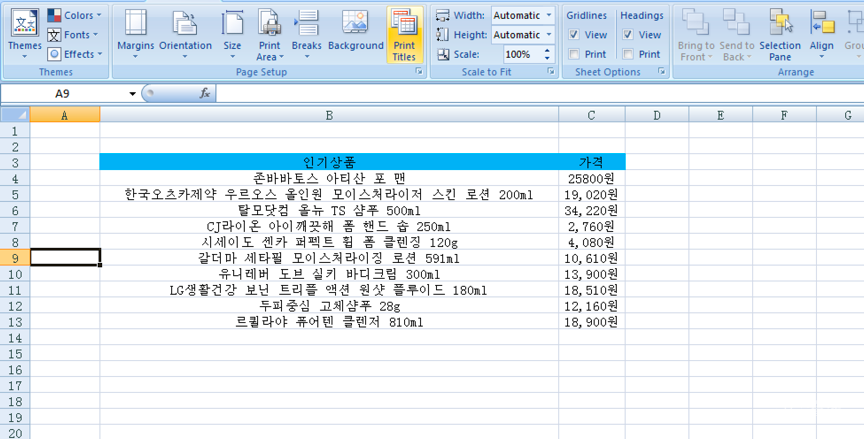Open the theme Colors menu
864x439 pixels.
(x=74, y=15)
